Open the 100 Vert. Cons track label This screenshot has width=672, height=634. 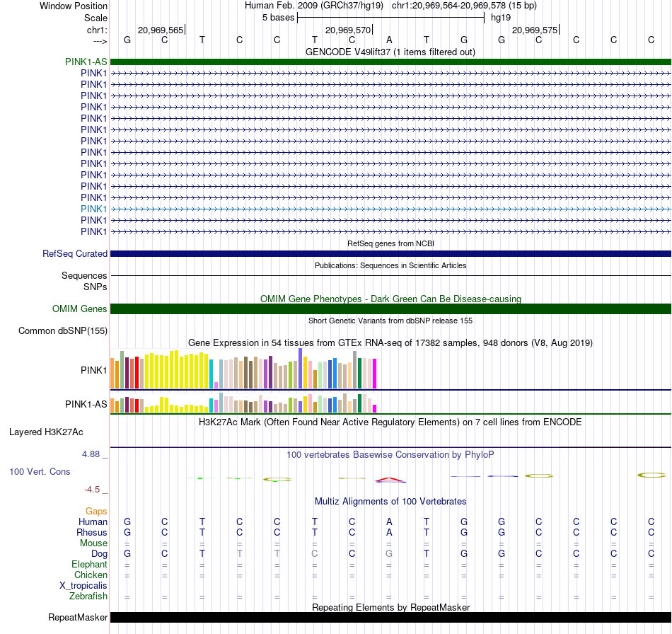(x=40, y=471)
